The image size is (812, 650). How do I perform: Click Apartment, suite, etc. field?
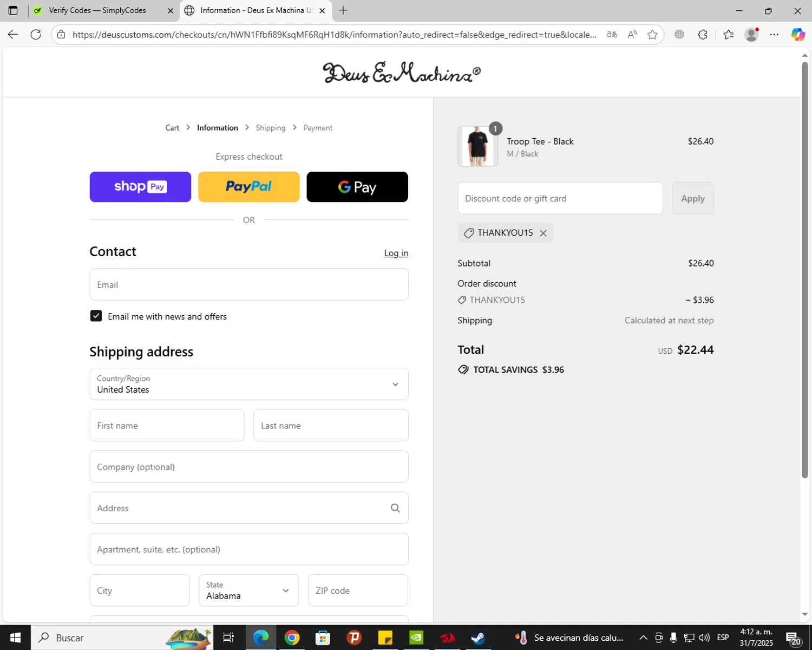pos(249,549)
